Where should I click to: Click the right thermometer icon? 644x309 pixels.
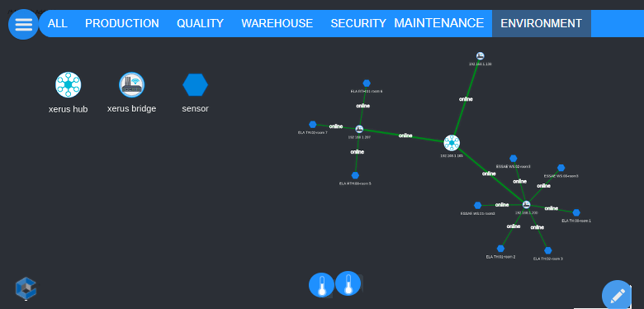348,283
